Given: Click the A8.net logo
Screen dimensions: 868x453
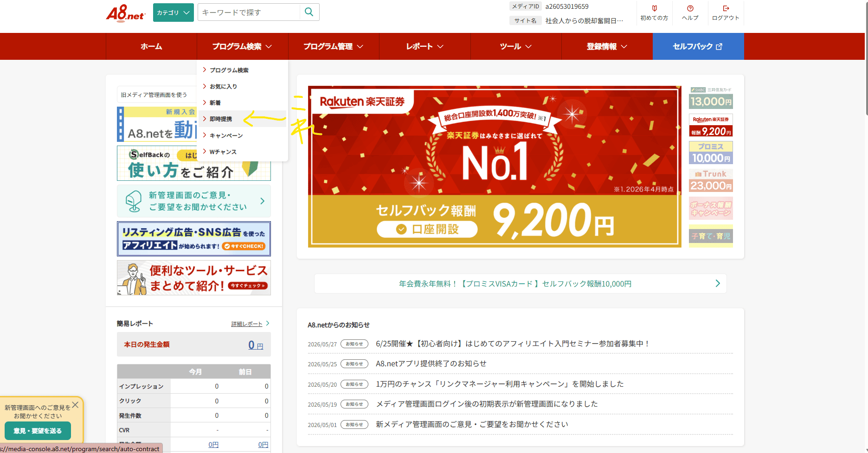Looking at the screenshot, I should pyautogui.click(x=125, y=13).
